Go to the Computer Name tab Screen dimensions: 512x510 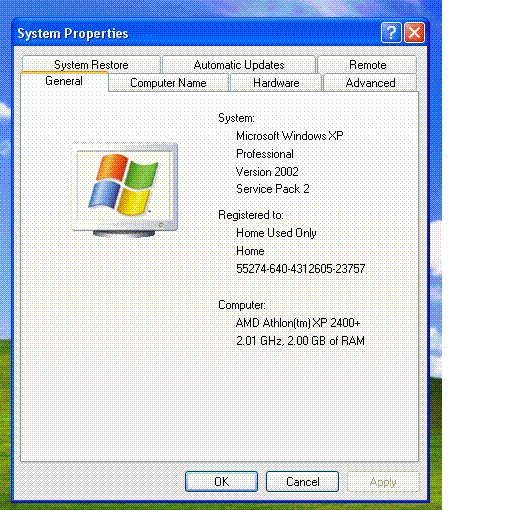pyautogui.click(x=168, y=83)
